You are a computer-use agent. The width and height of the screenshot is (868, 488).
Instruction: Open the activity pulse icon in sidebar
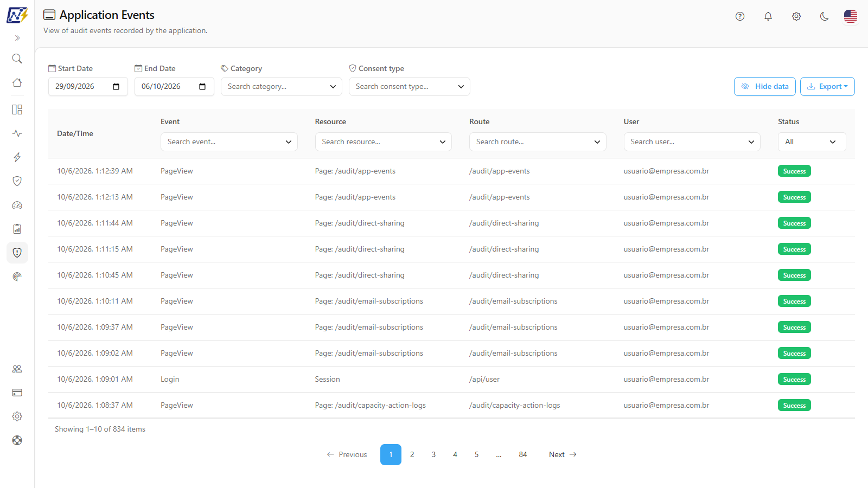pos(17,133)
